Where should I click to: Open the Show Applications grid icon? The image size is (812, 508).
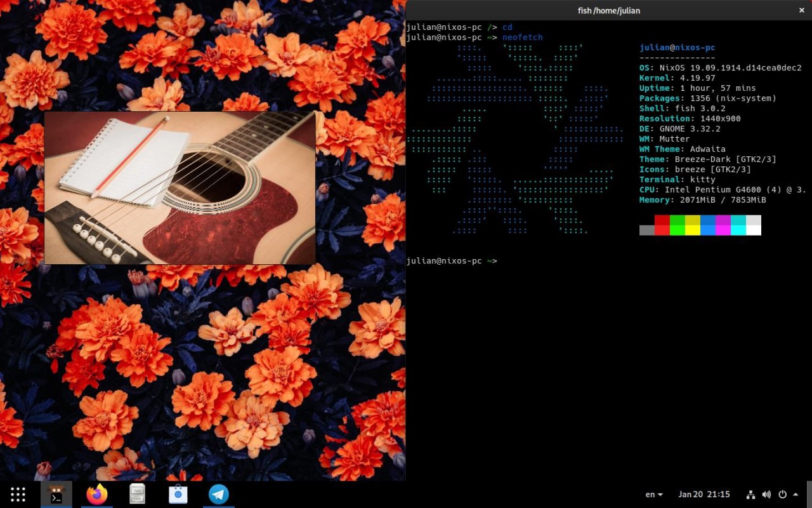click(x=18, y=494)
